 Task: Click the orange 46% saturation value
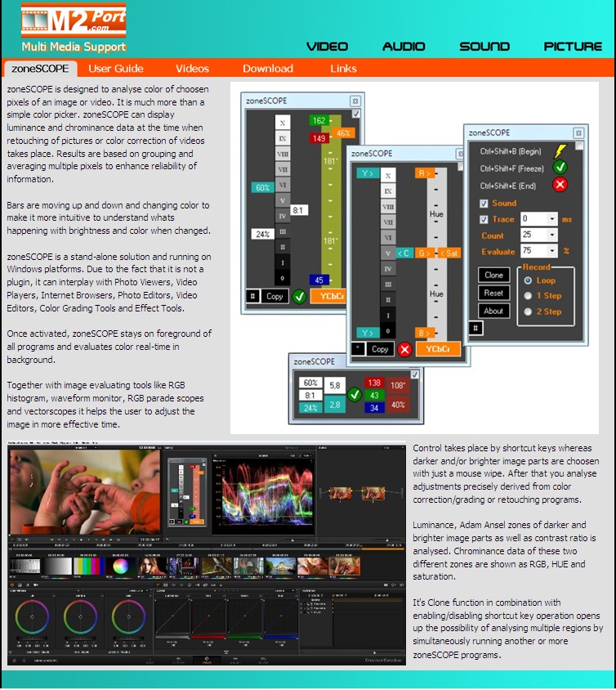point(343,133)
